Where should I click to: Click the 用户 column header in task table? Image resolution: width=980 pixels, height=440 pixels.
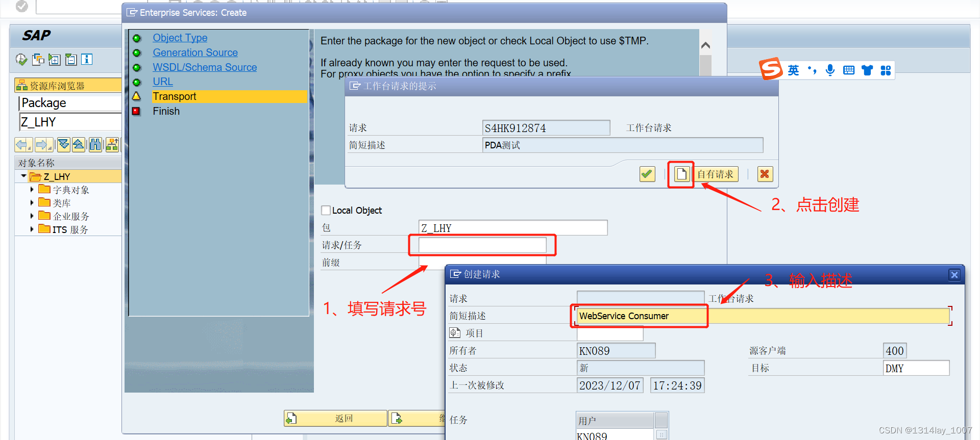pos(615,421)
